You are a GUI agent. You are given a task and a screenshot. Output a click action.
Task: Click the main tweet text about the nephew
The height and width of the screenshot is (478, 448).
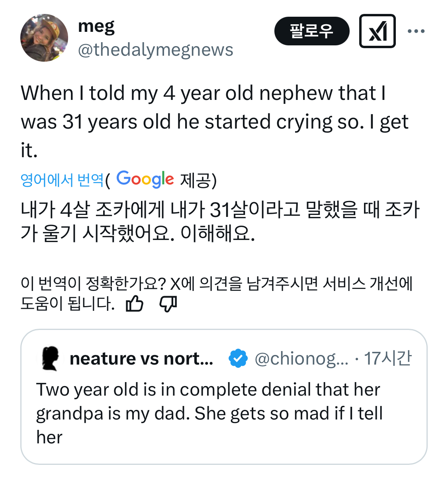point(214,121)
